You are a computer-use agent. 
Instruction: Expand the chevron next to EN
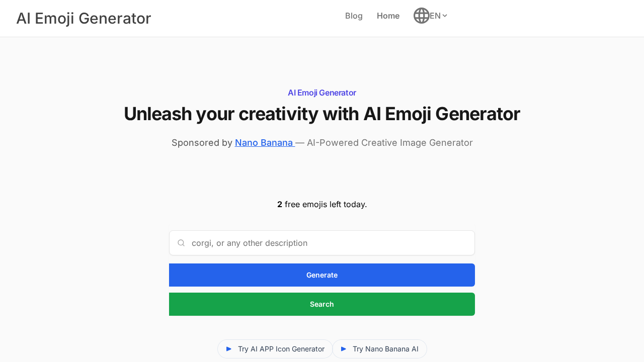point(445,16)
